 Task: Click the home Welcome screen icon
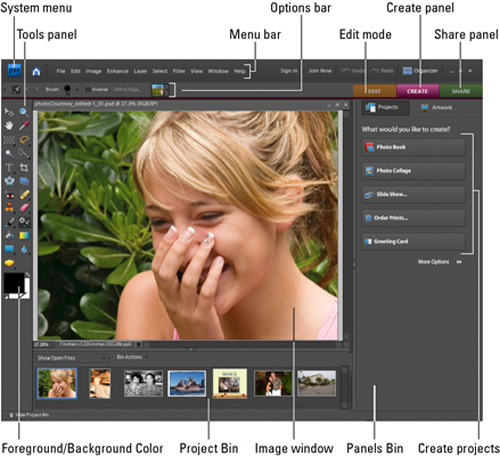click(x=36, y=71)
